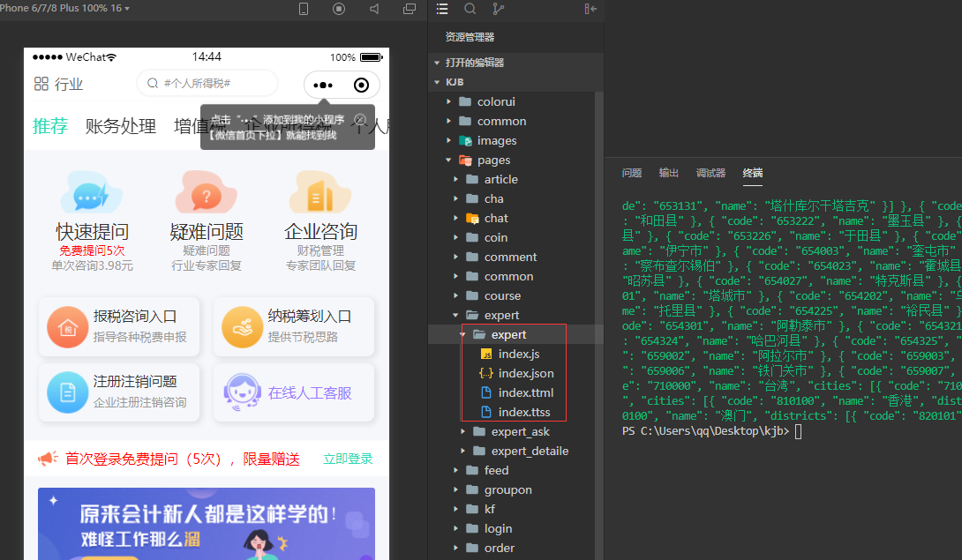Open the file list icon in the right toolbar
The width and height of the screenshot is (962, 560).
pos(442,9)
